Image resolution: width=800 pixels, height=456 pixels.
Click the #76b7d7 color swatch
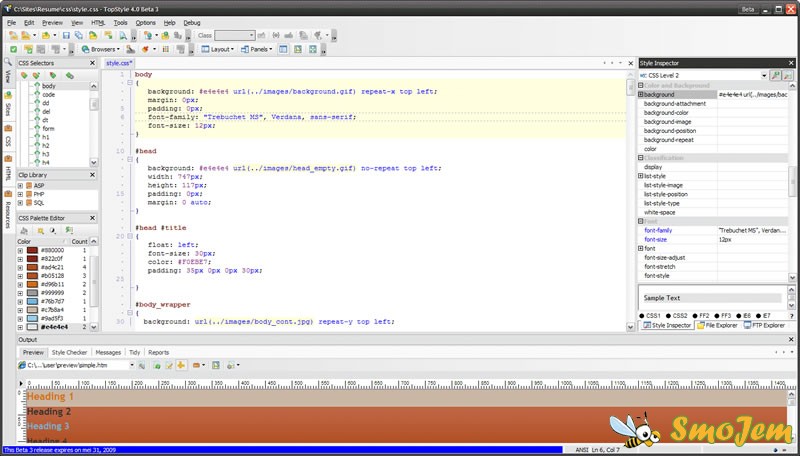32,301
